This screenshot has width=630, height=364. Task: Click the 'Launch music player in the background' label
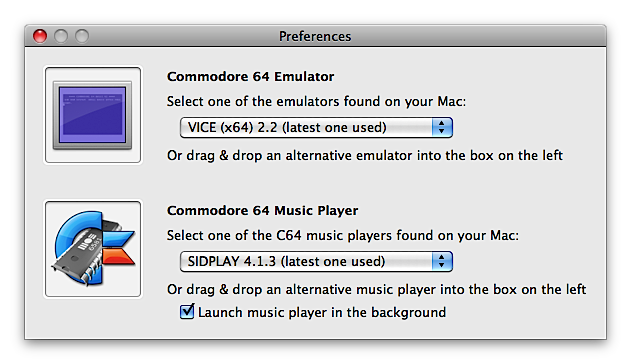(x=322, y=313)
